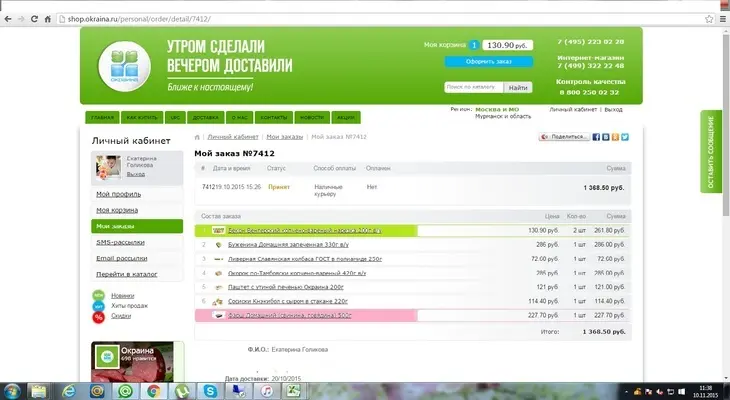
Task: Click the user profile photo in the sidebar
Action: 108,168
